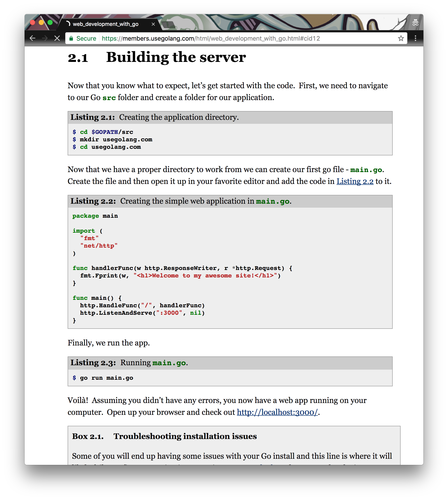The image size is (448, 500).
Task: Stop page loading with the X icon
Action: point(57,38)
